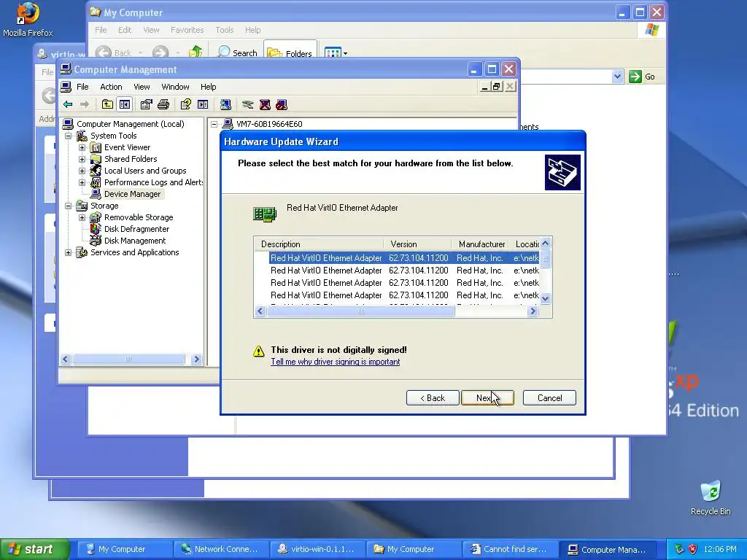Collapse the System Tools node

click(x=68, y=136)
